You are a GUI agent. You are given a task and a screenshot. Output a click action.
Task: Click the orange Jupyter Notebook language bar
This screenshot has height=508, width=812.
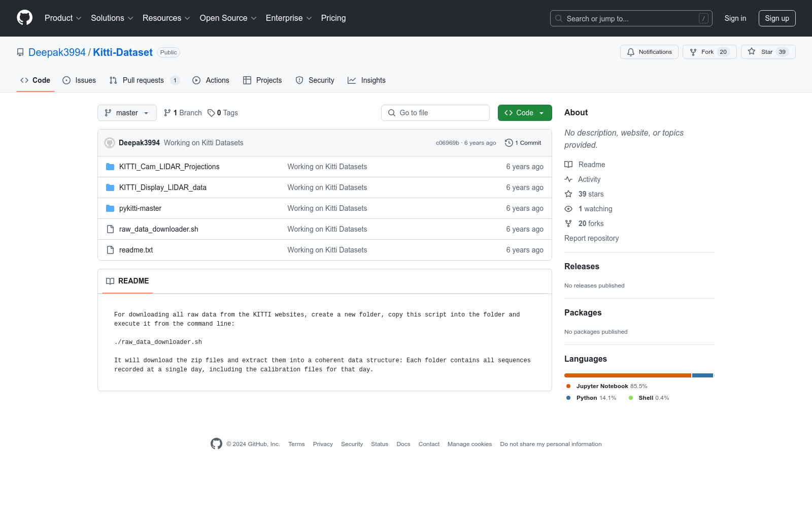(627, 375)
